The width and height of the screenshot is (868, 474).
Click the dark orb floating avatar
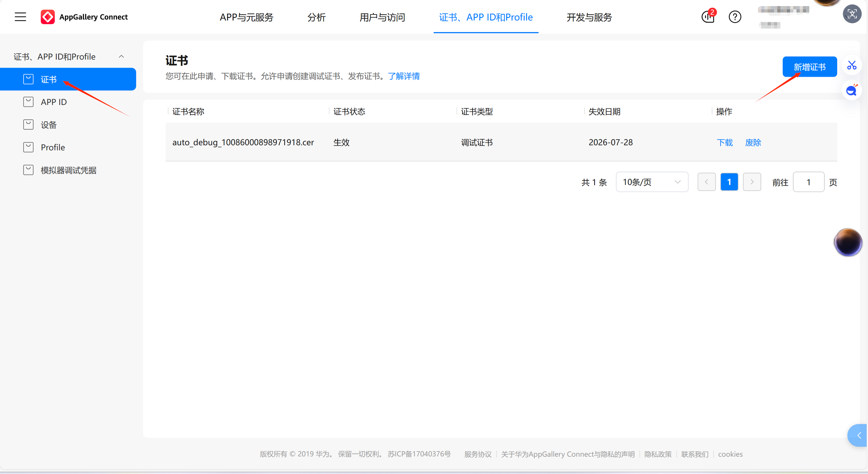848,242
